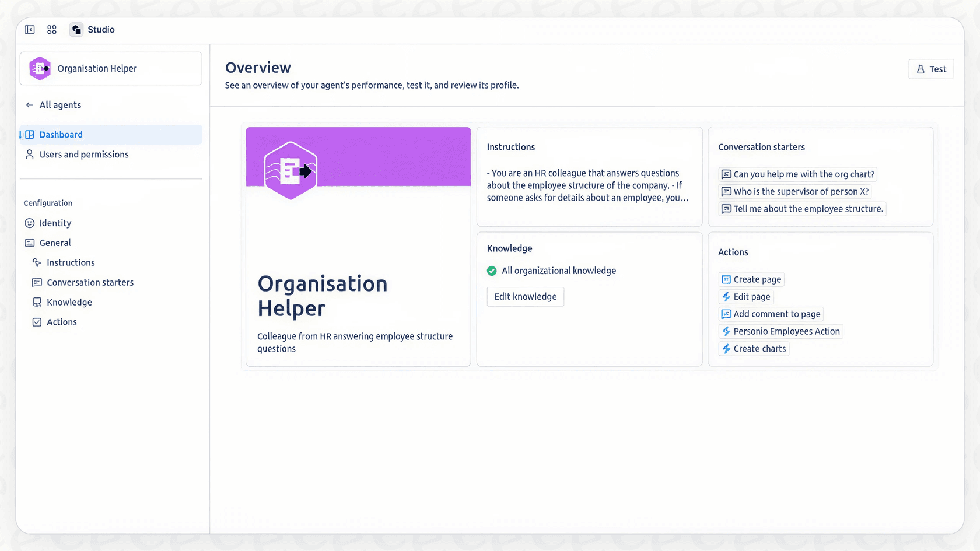Select the Organisation Helper hexagon avatar

(x=39, y=68)
